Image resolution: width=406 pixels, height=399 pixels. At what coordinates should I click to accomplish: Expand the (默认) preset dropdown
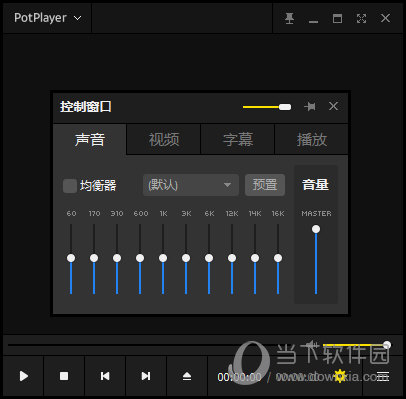(191, 185)
